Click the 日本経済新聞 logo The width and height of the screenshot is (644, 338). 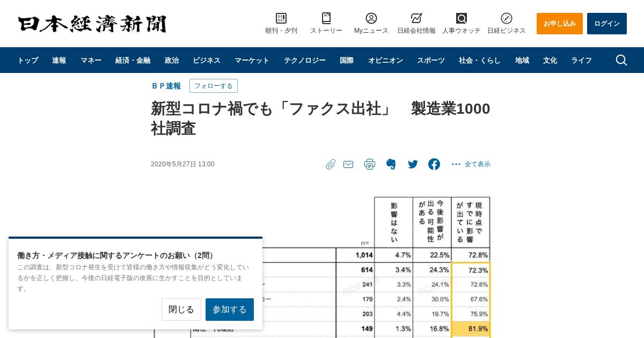click(x=92, y=24)
